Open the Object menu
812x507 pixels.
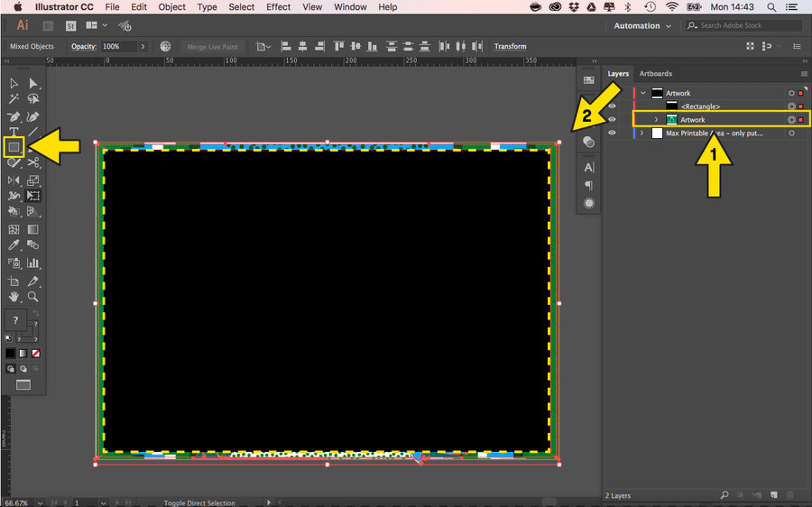point(171,6)
